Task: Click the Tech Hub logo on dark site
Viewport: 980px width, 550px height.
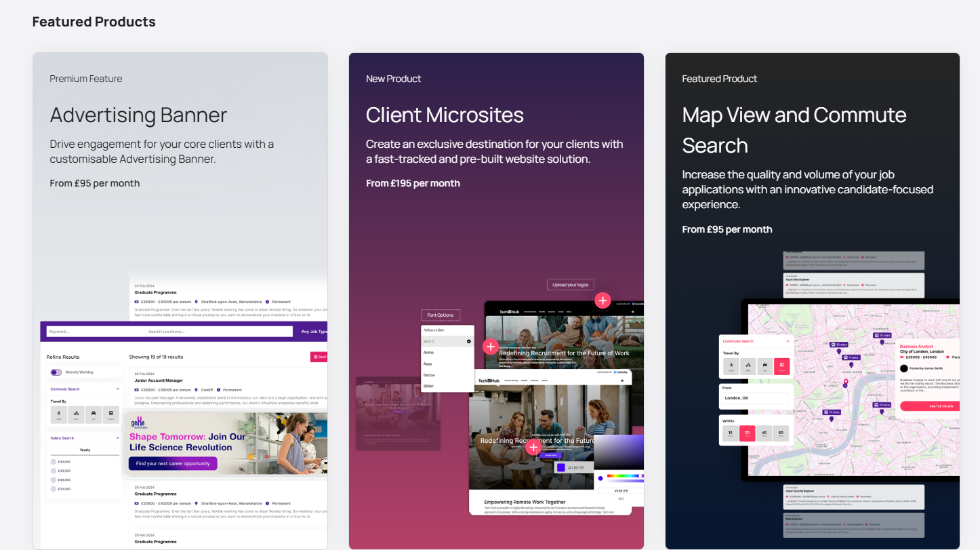Action: (509, 313)
